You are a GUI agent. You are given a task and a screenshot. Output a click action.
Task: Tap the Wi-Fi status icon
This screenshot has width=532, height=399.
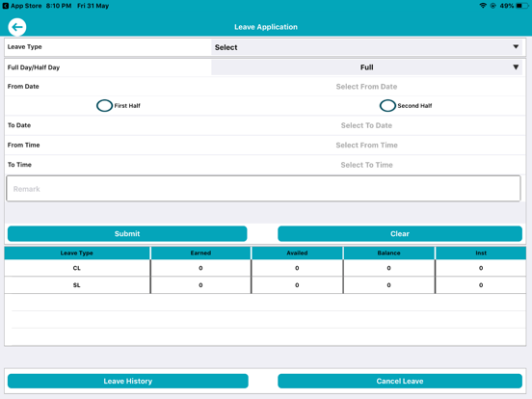pos(483,6)
